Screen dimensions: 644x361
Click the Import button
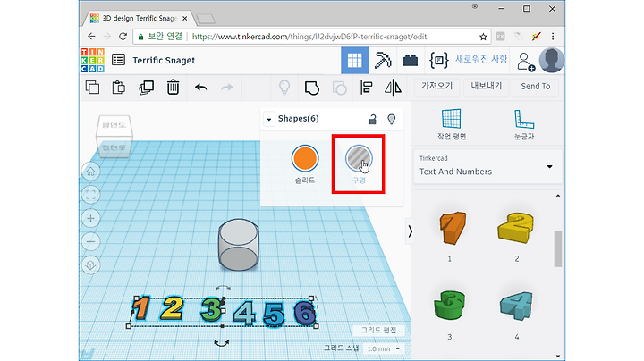pos(436,86)
